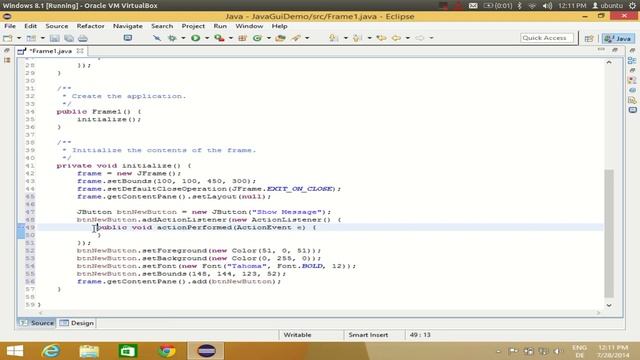Click the Open Console monitor icon

pos(128,38)
